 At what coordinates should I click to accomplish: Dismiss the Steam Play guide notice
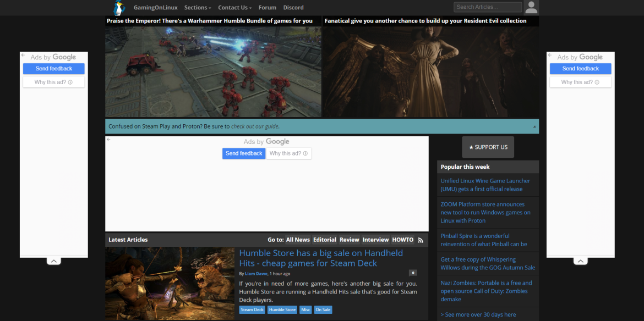(x=534, y=126)
